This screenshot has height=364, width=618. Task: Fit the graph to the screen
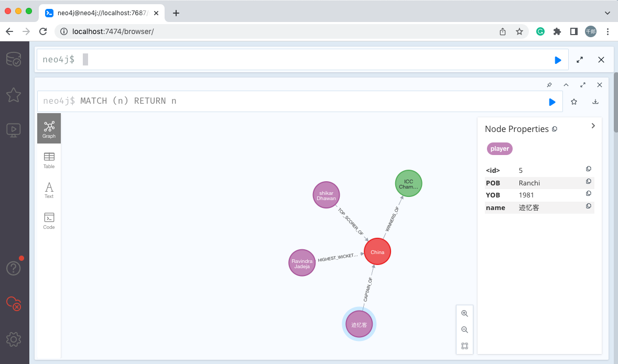[465, 346]
